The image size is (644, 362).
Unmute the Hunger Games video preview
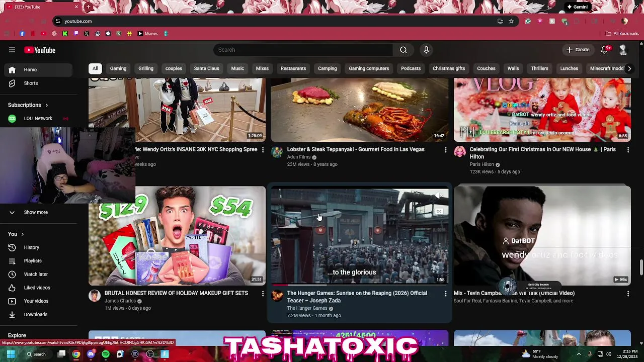[x=439, y=195]
